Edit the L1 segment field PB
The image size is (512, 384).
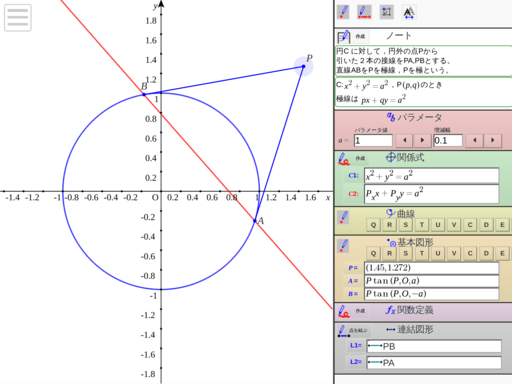[434, 346]
